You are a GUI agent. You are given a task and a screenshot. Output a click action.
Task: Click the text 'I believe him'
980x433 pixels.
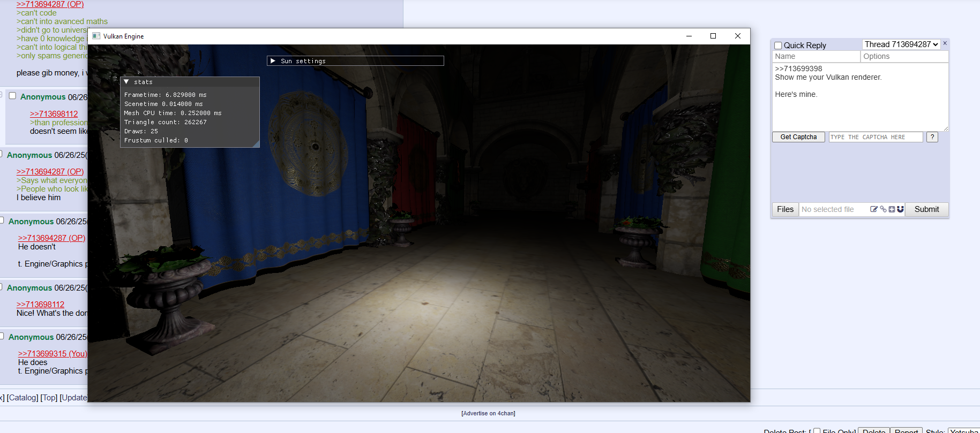pyautogui.click(x=39, y=197)
